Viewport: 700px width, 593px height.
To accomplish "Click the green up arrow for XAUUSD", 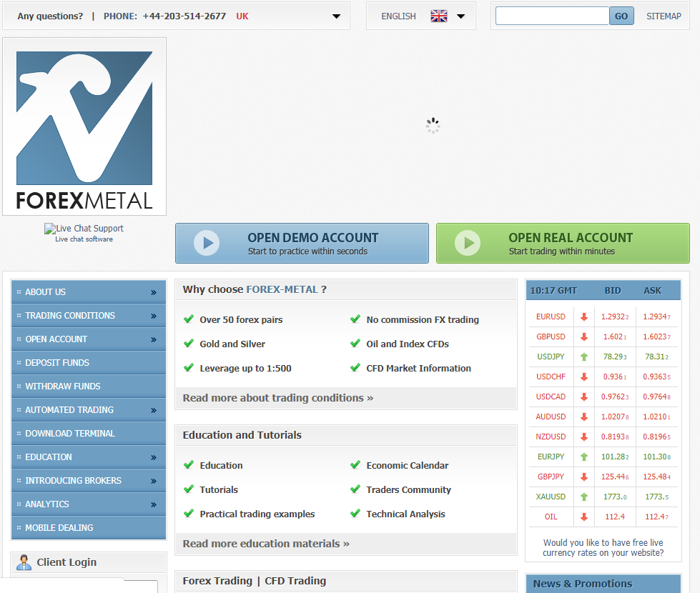I will (x=584, y=497).
